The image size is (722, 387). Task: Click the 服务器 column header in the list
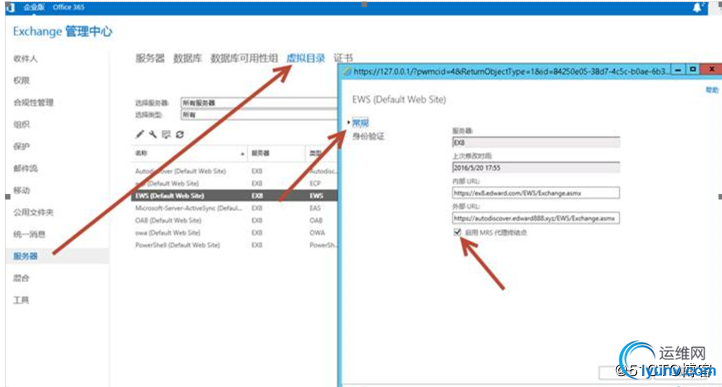(276, 153)
